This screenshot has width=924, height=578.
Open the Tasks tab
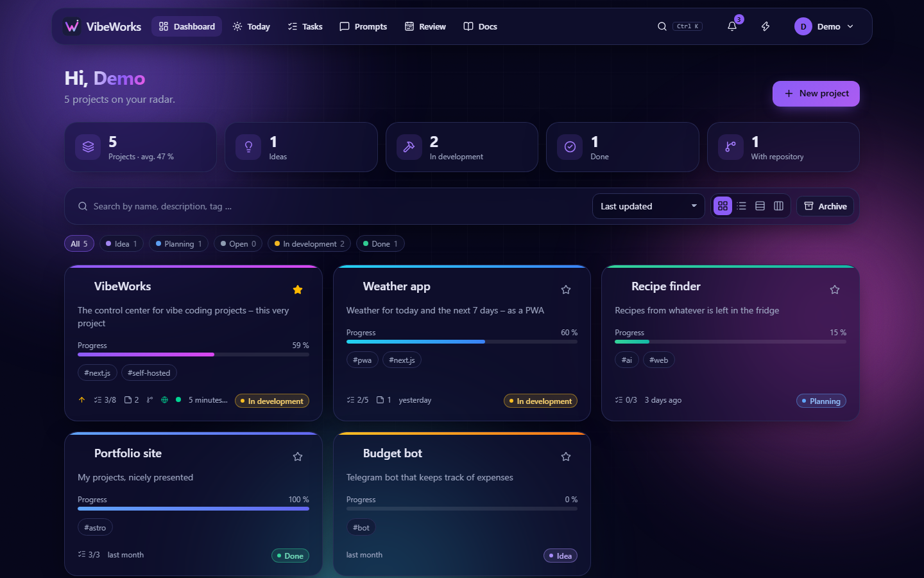click(x=305, y=26)
